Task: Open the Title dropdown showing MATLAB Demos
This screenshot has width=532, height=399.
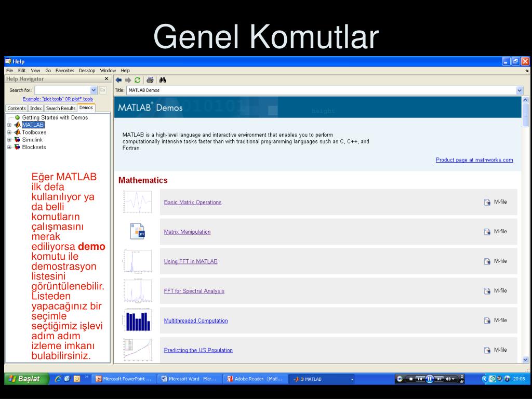Action: 520,90
